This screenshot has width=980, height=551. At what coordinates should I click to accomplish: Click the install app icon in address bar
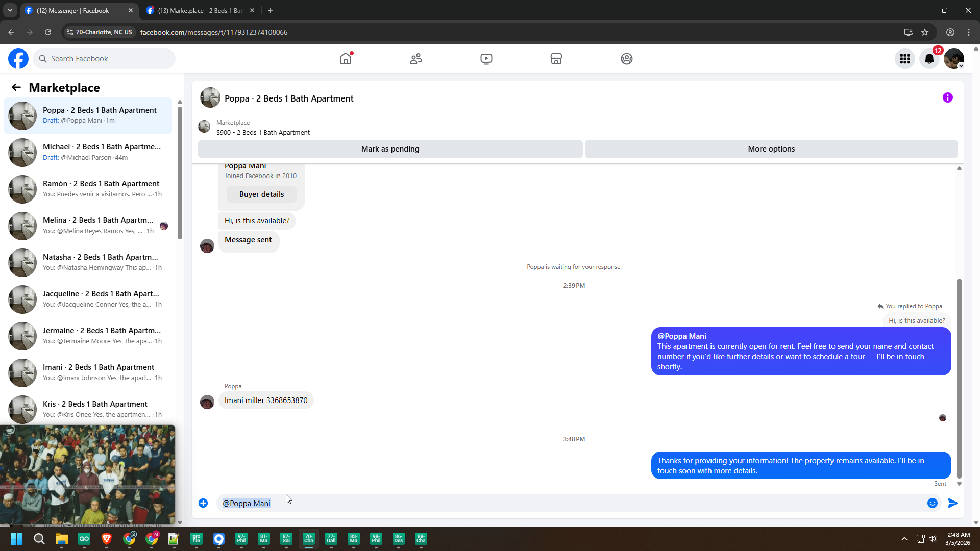pos(909,32)
